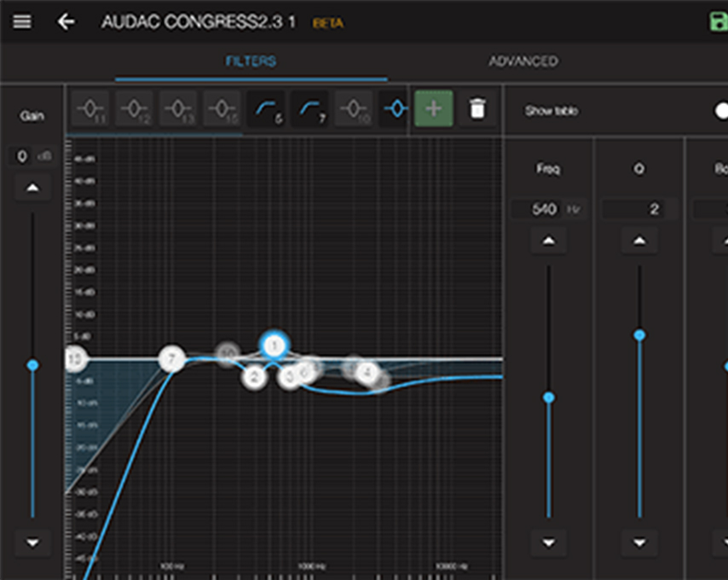The image size is (728, 580).
Task: Click the green save icon
Action: 719,21
